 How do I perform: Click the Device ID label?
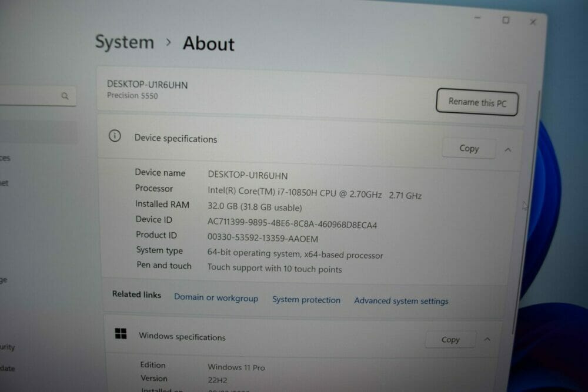(153, 219)
